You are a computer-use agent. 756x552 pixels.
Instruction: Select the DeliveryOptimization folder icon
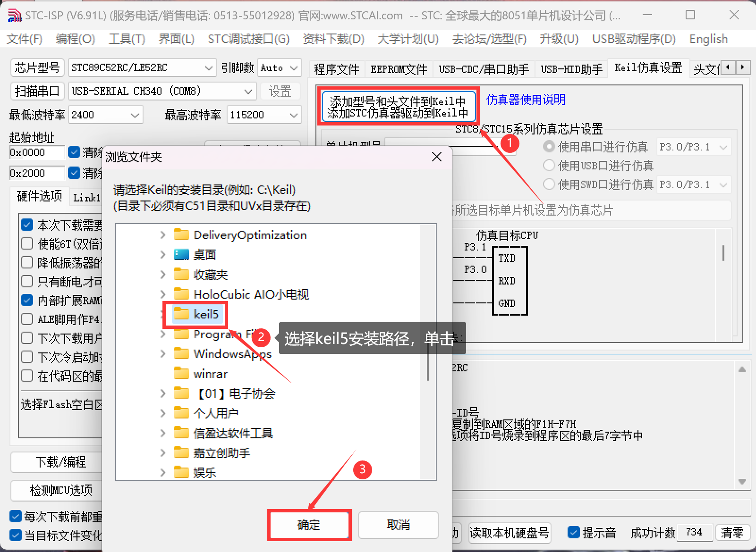point(181,234)
